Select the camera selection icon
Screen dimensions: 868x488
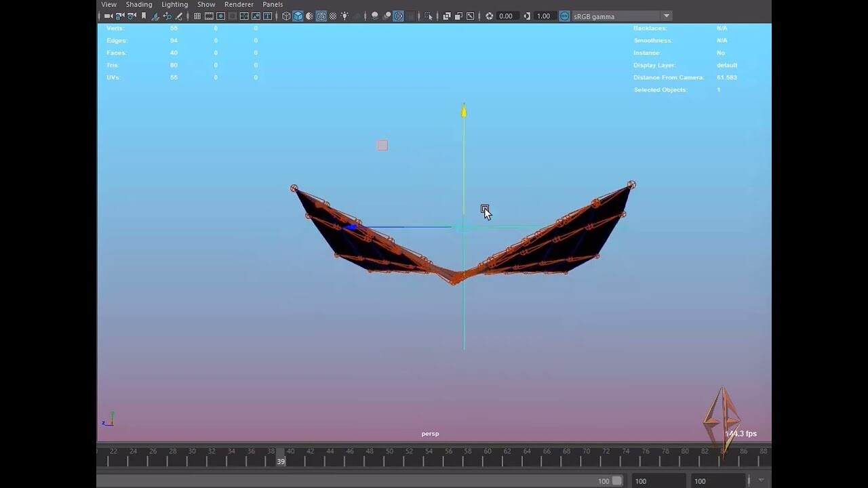pyautogui.click(x=108, y=16)
